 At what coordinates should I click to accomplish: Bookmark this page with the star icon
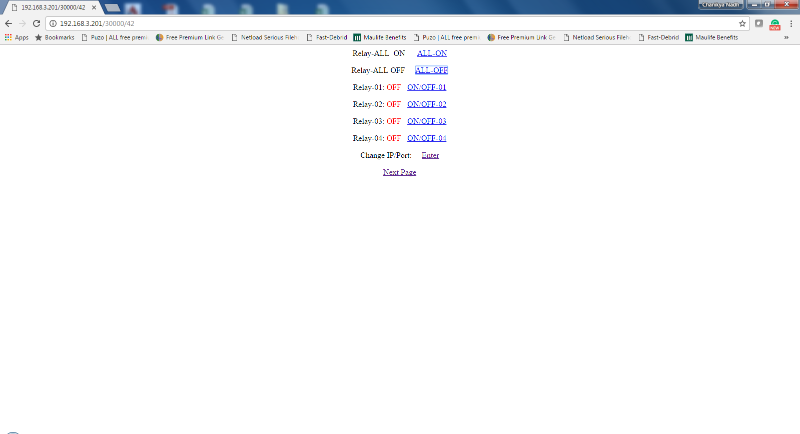(x=742, y=23)
